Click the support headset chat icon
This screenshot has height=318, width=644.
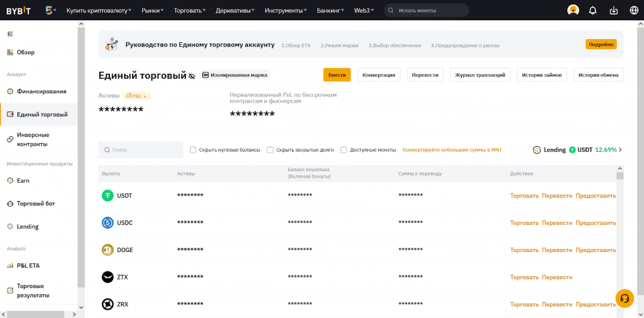click(x=625, y=298)
